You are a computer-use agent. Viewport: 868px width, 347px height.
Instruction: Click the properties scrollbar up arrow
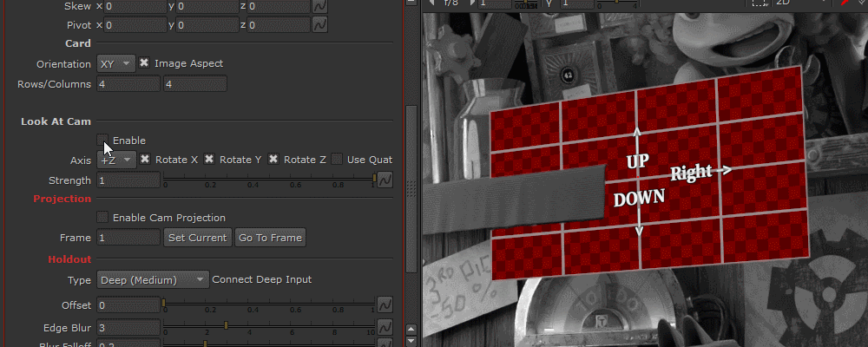(411, 331)
